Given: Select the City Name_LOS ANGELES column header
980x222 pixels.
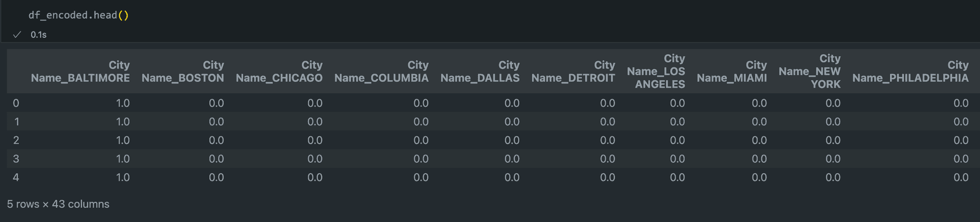Looking at the screenshot, I should point(656,71).
